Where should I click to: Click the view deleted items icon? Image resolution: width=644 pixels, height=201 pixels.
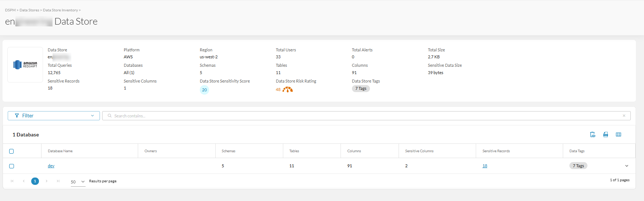click(x=593, y=135)
